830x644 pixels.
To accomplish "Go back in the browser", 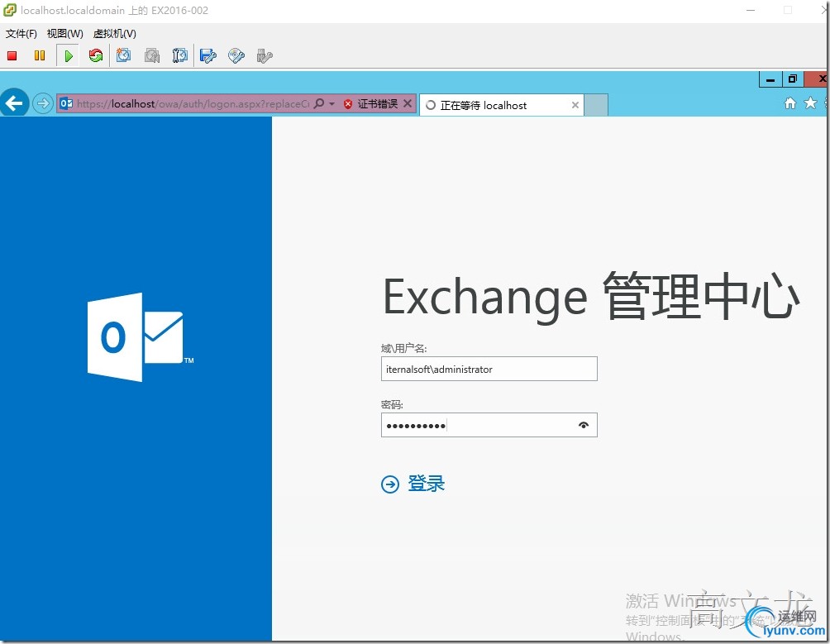I will [14, 103].
